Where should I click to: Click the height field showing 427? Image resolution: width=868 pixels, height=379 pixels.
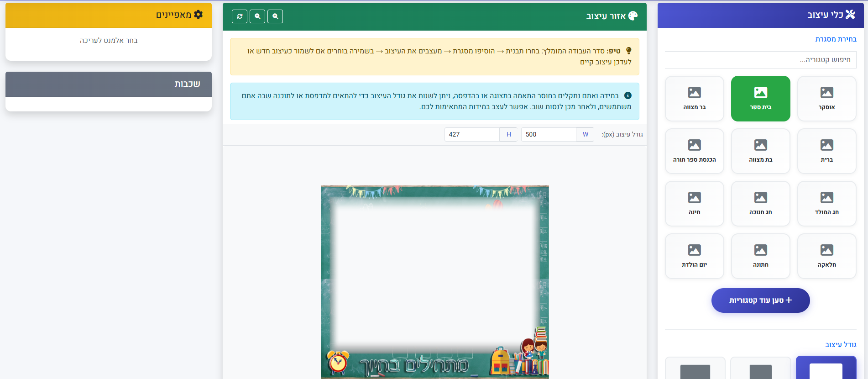[x=472, y=134]
